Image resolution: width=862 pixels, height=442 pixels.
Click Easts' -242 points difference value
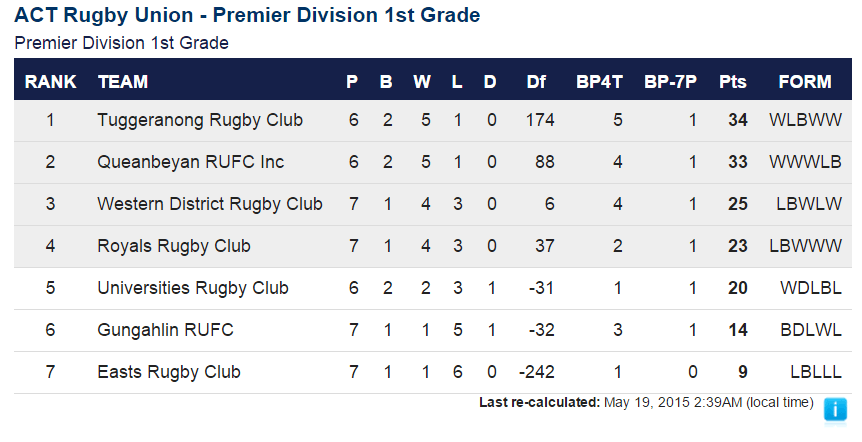pos(537,372)
